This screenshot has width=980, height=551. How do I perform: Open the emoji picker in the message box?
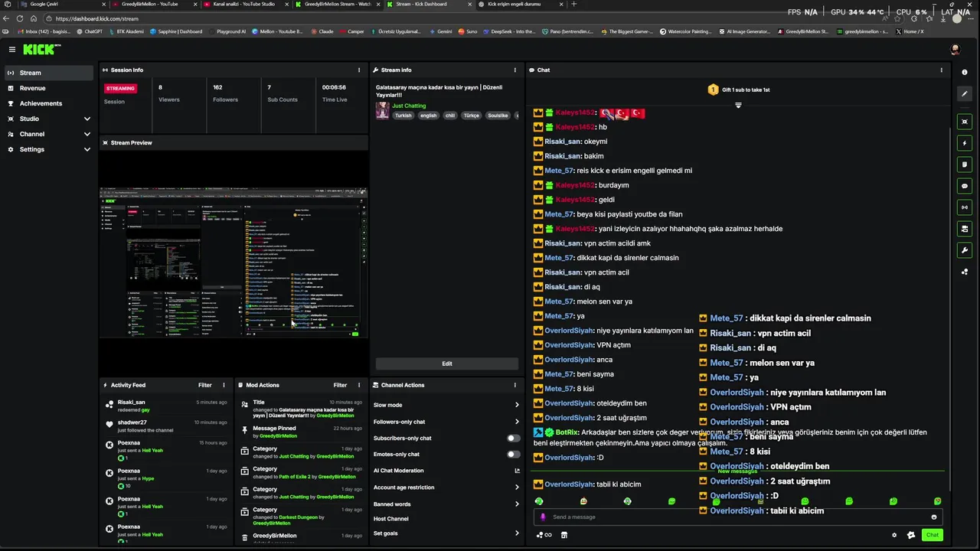(x=933, y=517)
